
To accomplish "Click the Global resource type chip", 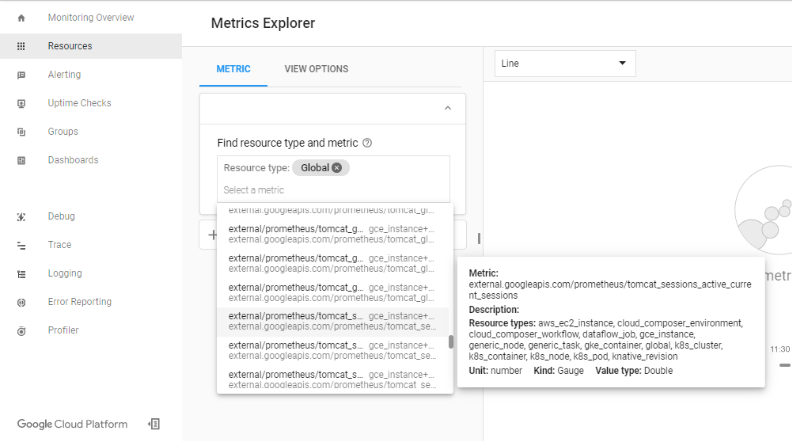I will click(320, 168).
